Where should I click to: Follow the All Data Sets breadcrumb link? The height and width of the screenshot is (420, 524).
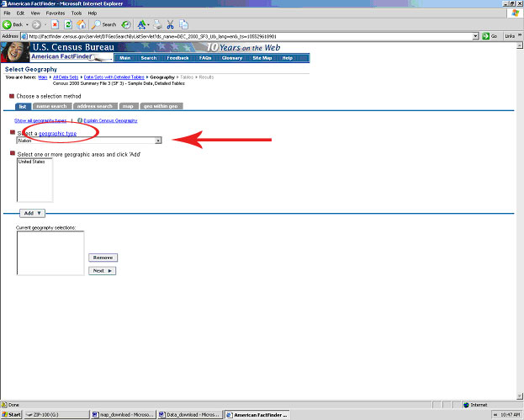[66, 77]
